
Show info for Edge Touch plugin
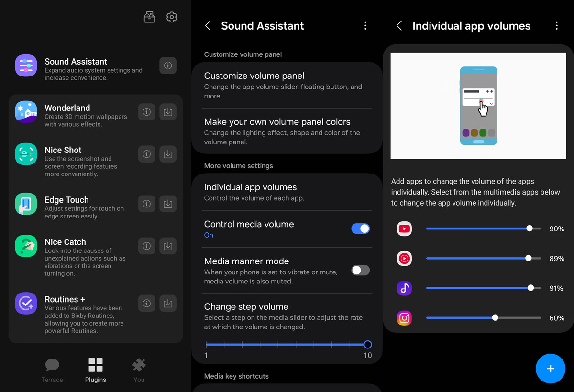point(147,204)
